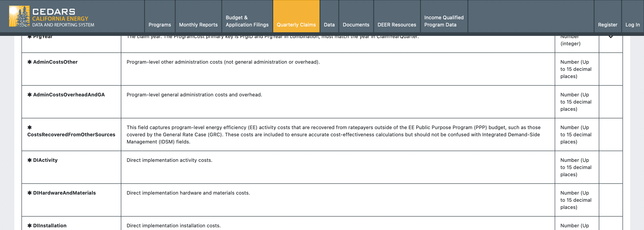Click the required asterisk beside AdminCostsOther

(30, 62)
